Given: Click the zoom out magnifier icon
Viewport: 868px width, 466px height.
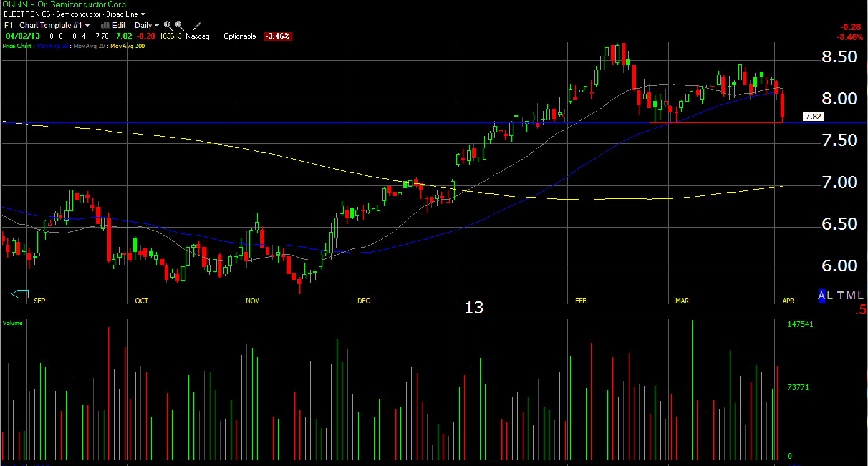Looking at the screenshot, I should pos(180,26).
